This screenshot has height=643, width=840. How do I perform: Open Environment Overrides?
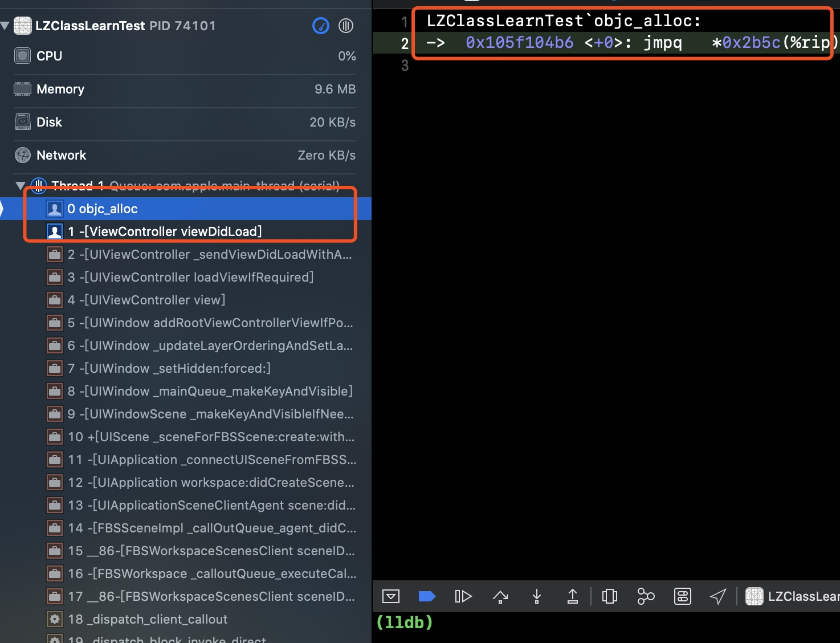tap(682, 596)
